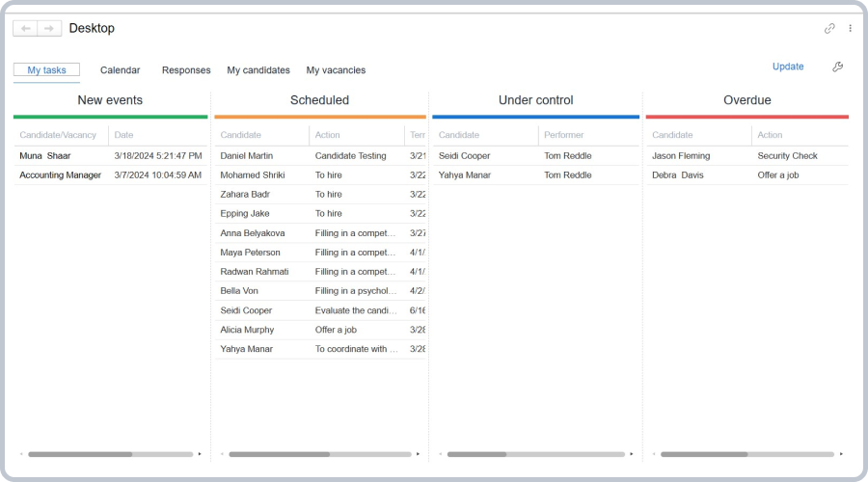Sort New events by Date header

pos(124,135)
